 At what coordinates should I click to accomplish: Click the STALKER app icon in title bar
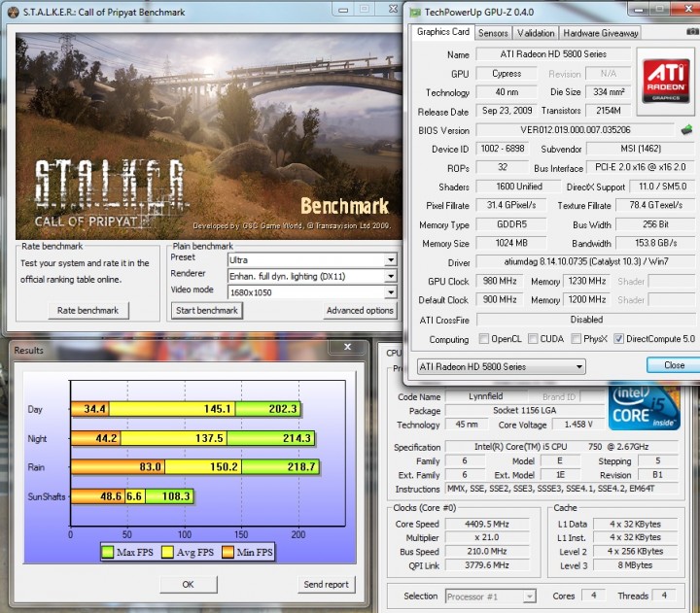[13, 12]
